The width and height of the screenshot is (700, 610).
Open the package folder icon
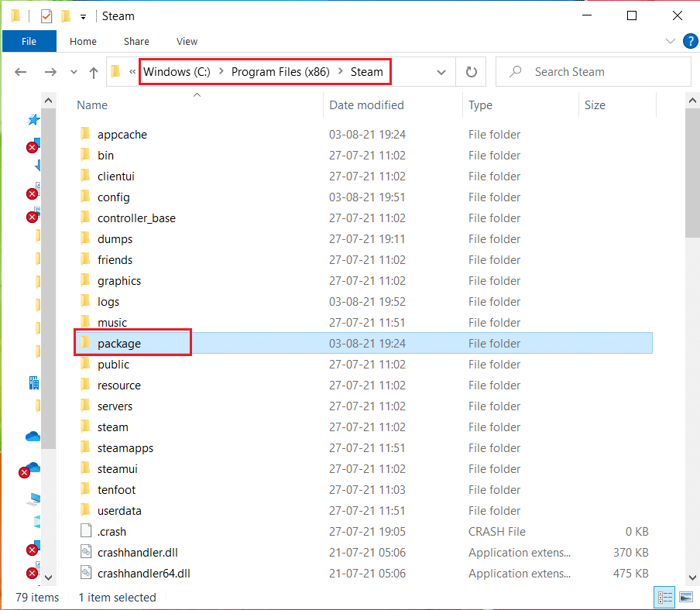tap(85, 343)
